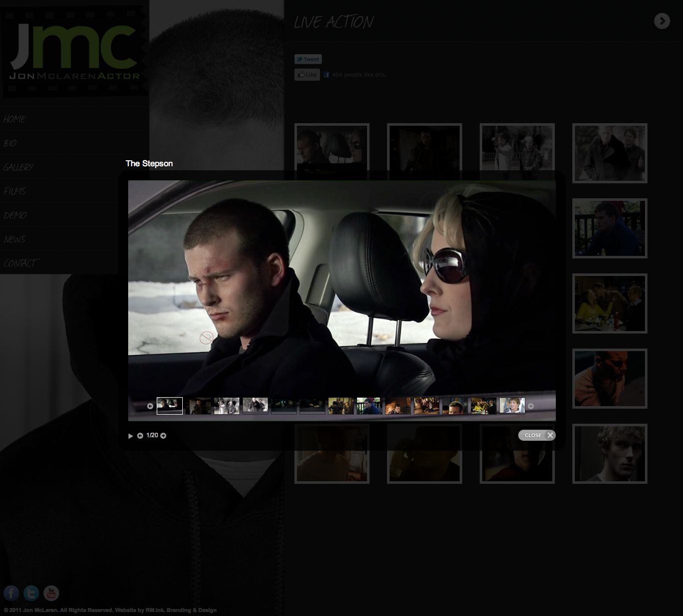Select the strip thumbnail showing a close-up man's face
This screenshot has width=683, height=616.
(x=455, y=406)
